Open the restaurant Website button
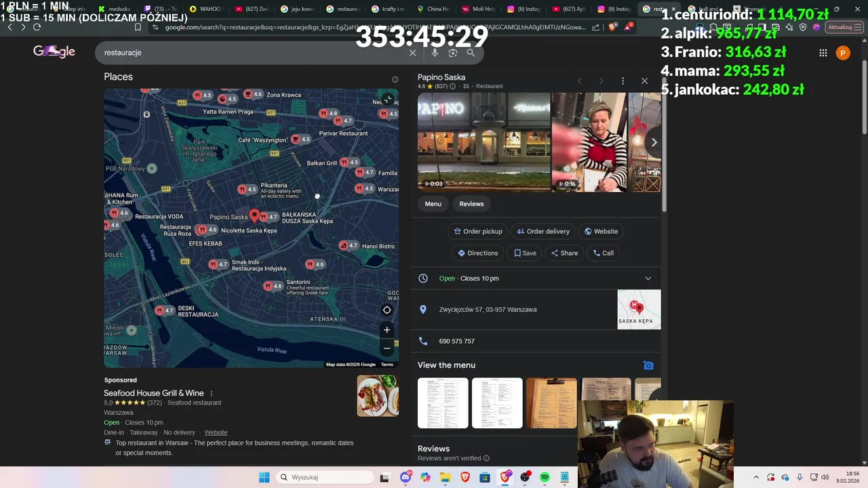868x488 pixels. pos(601,232)
